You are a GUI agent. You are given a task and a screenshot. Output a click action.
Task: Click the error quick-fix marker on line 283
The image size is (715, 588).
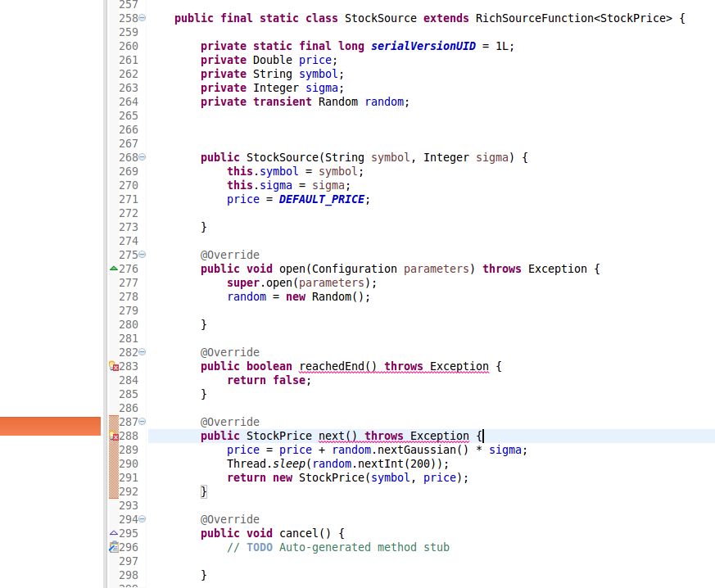coord(114,367)
